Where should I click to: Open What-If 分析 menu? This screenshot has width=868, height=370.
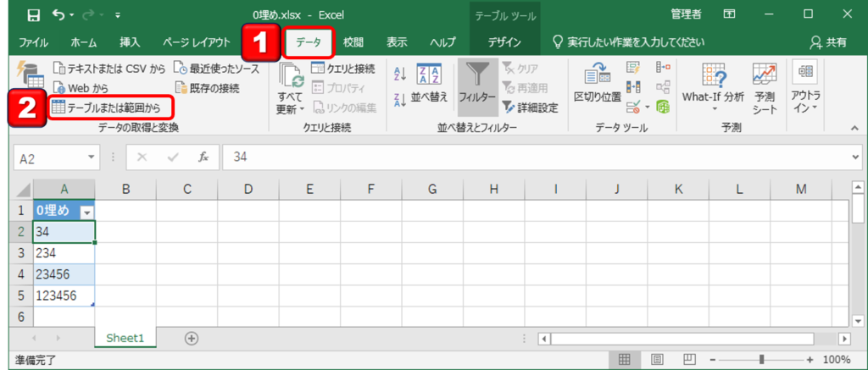(714, 86)
